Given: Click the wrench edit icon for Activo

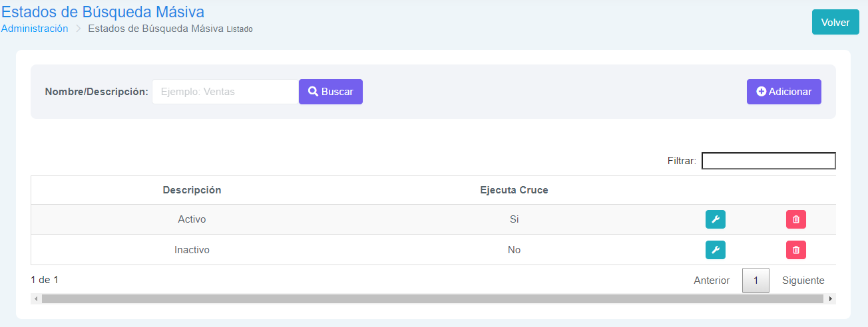Looking at the screenshot, I should click(715, 219).
